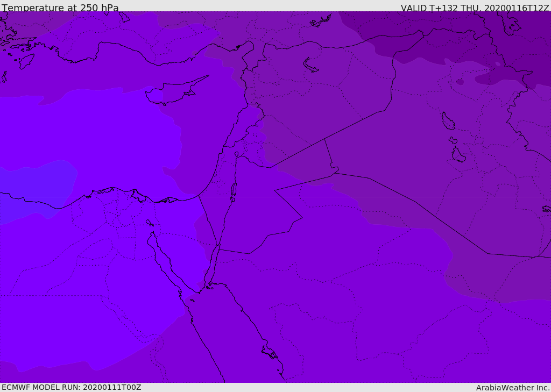Open the ArabiaWeather Inc. credit
Image resolution: width=551 pixels, height=392 pixels.
[513, 388]
